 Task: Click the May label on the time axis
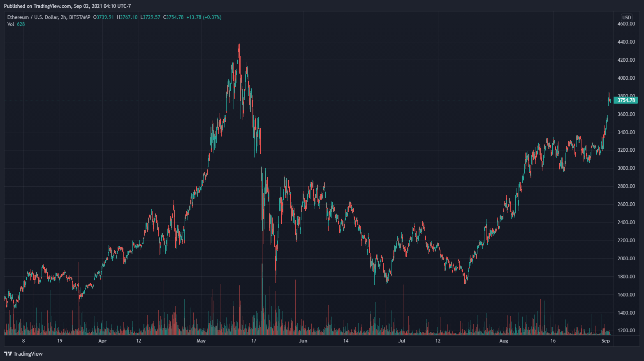pos(201,341)
